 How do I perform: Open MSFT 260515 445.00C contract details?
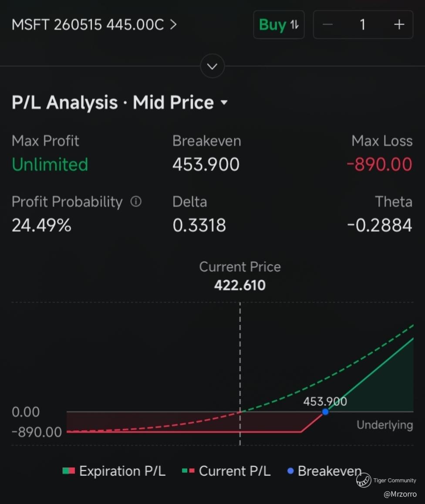pos(94,25)
